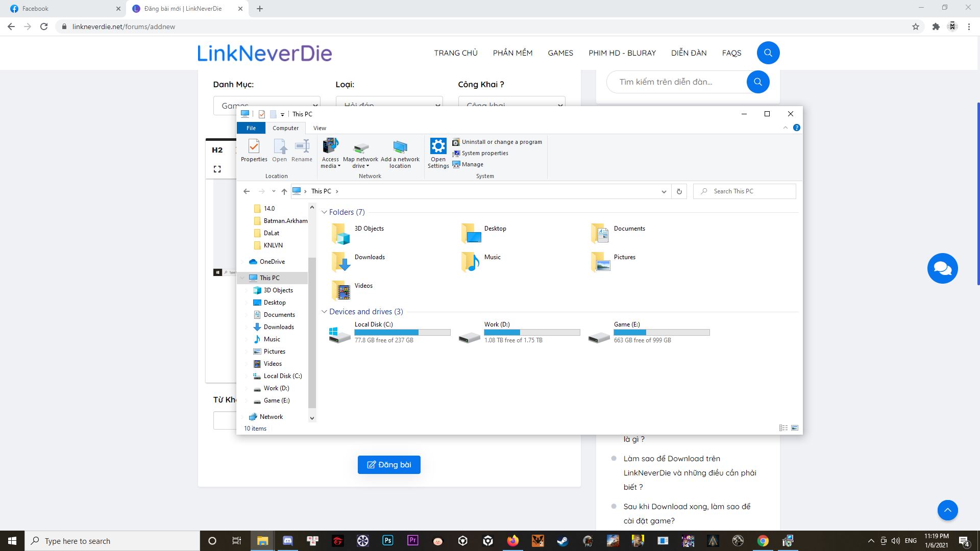Open the View ribbon tab
This screenshot has width=980, height=551.
(320, 128)
